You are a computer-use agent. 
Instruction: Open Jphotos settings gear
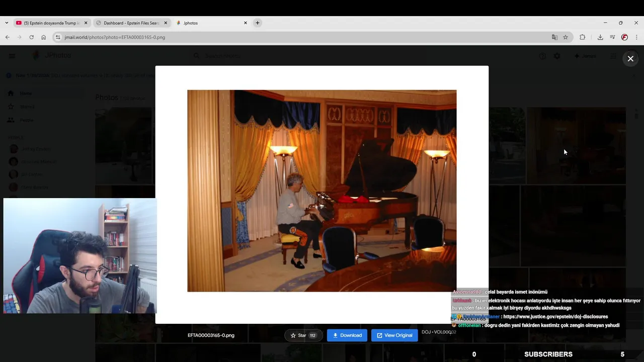coord(557,56)
